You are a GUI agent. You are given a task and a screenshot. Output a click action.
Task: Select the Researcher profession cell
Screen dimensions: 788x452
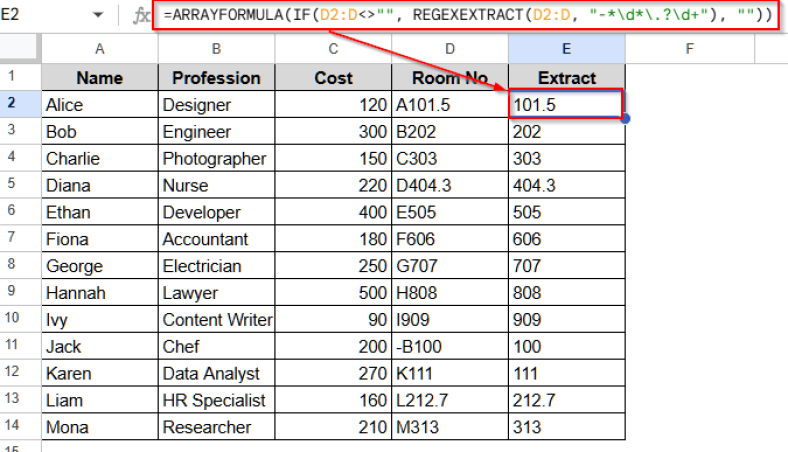[x=216, y=427]
